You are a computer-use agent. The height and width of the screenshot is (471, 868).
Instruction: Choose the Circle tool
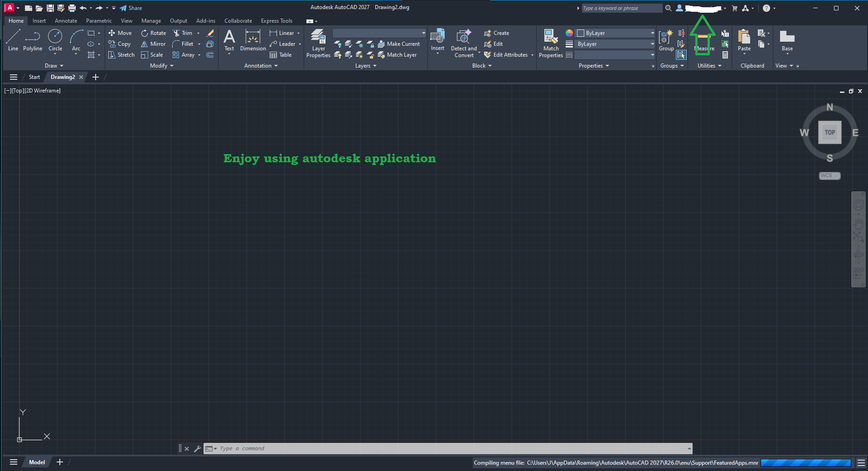[55, 40]
